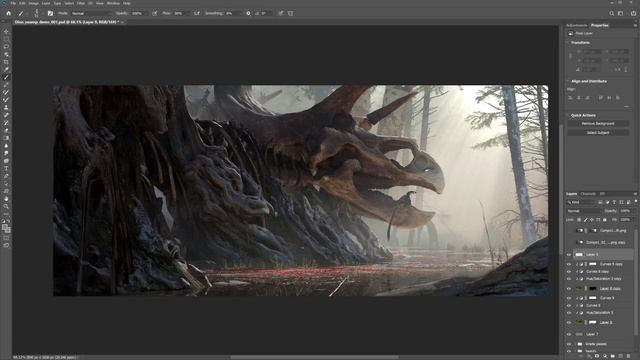Toggle lock all for layer
640x360 pixels.
(x=605, y=220)
